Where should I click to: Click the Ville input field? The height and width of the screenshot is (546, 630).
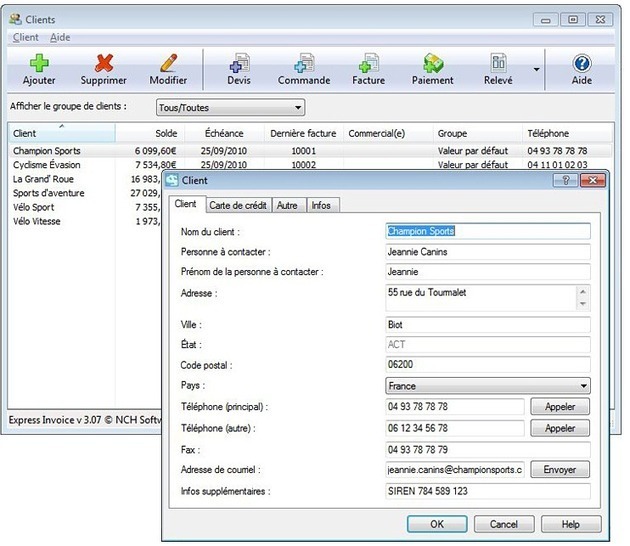pyautogui.click(x=487, y=325)
